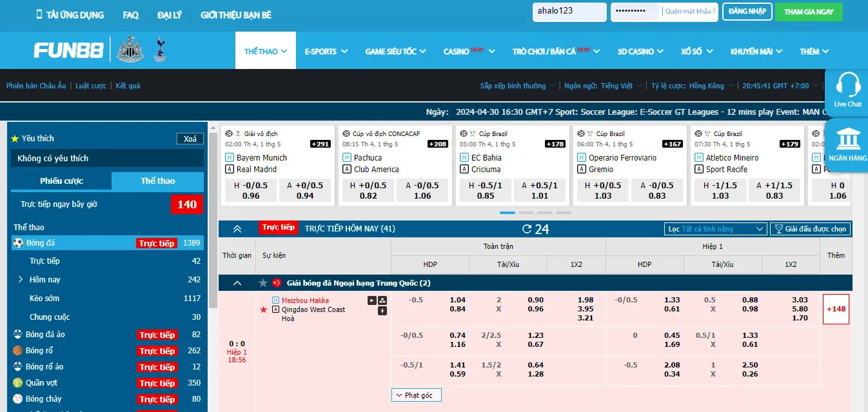Open the GMT +7:00 timezone dropdown
868x412 pixels.
click(780, 86)
